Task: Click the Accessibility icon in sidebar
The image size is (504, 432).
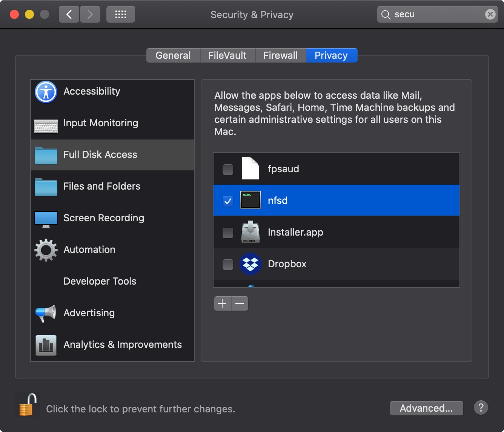Action: coord(46,92)
